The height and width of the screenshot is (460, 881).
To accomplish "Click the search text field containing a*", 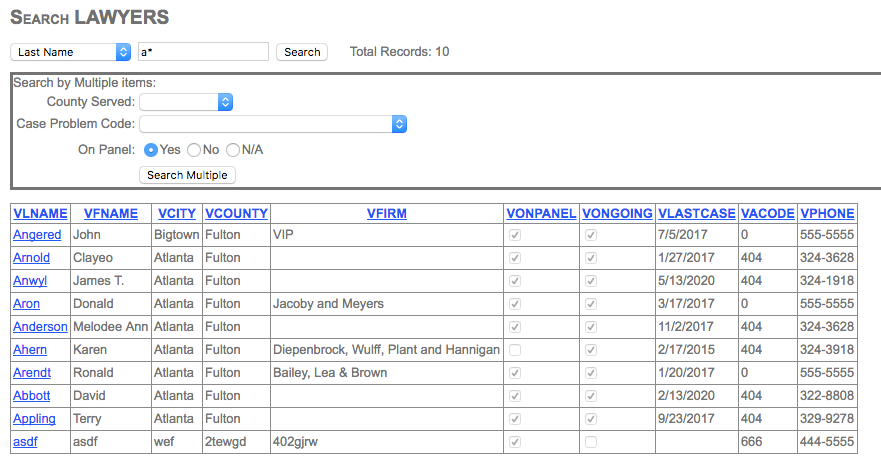I will (x=203, y=52).
